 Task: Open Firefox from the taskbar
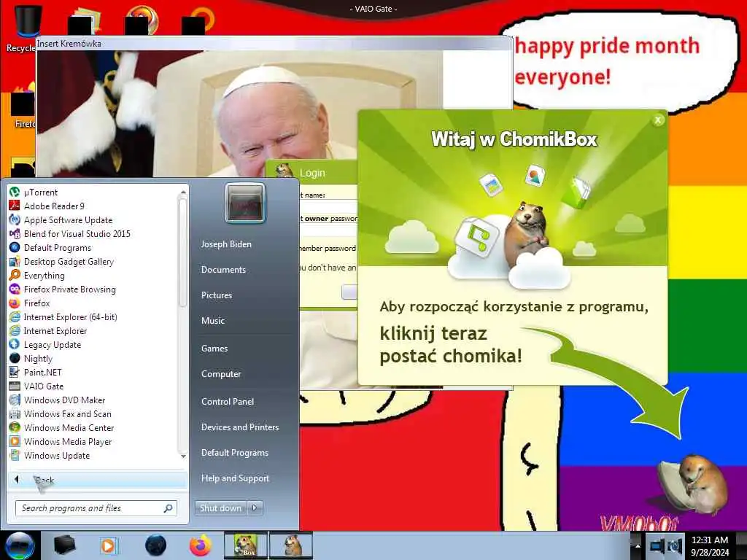pos(200,545)
